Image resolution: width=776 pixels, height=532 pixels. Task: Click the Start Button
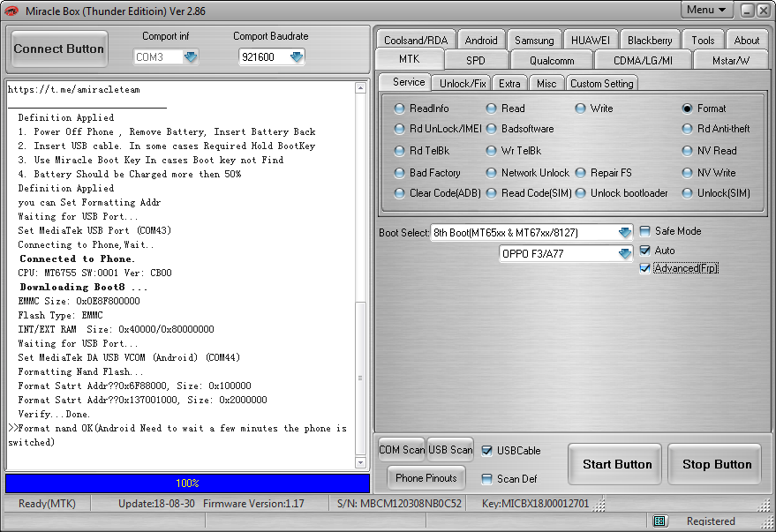pyautogui.click(x=616, y=464)
